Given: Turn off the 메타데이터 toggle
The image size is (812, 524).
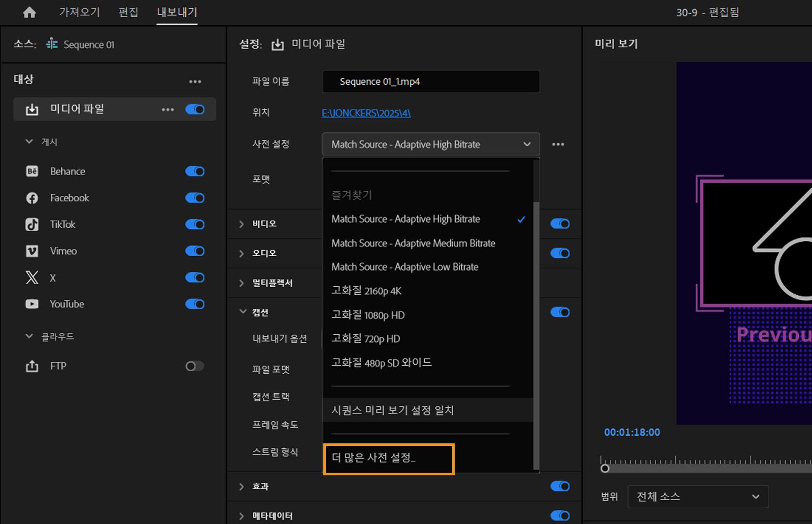Looking at the screenshot, I should click(559, 515).
